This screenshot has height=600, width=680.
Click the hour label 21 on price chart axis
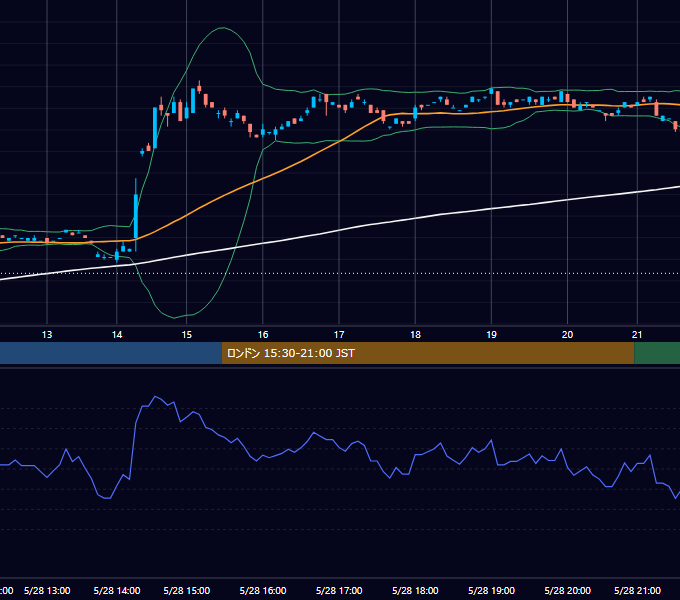click(637, 335)
